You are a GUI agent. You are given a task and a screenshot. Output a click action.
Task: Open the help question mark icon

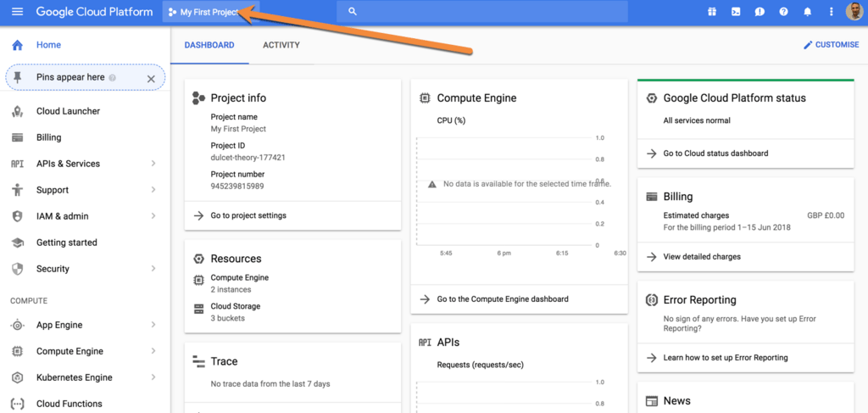point(783,12)
